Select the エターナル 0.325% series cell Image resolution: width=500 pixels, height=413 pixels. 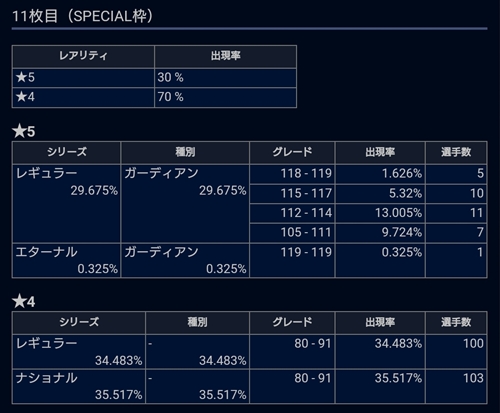click(66, 260)
